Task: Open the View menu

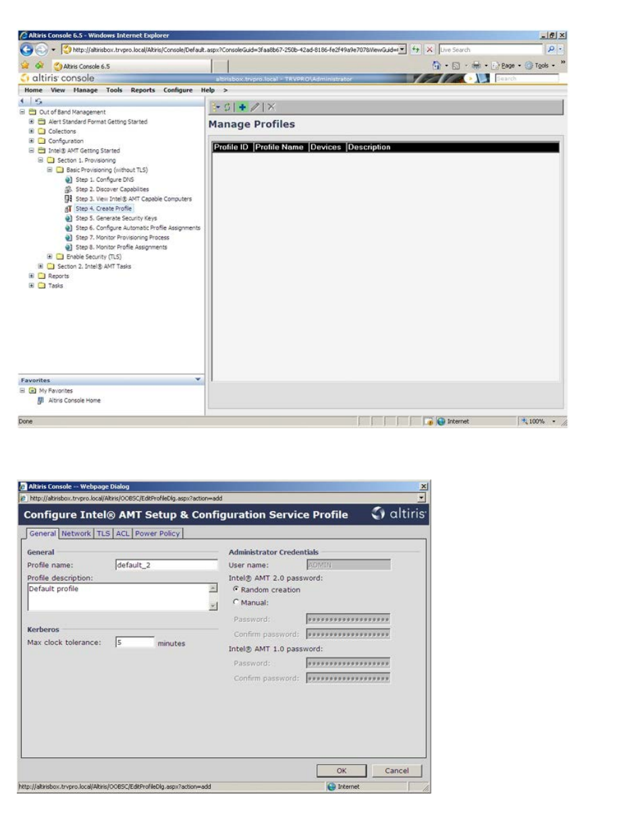Action: point(58,90)
